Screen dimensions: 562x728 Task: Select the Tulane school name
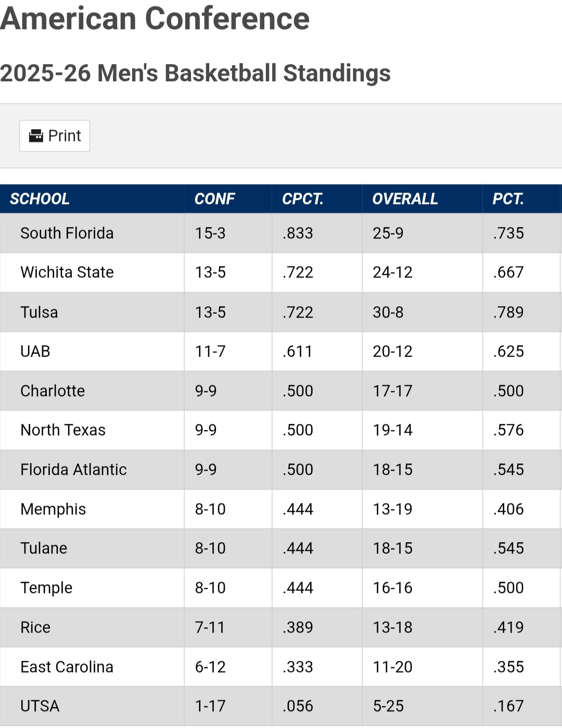click(x=44, y=548)
